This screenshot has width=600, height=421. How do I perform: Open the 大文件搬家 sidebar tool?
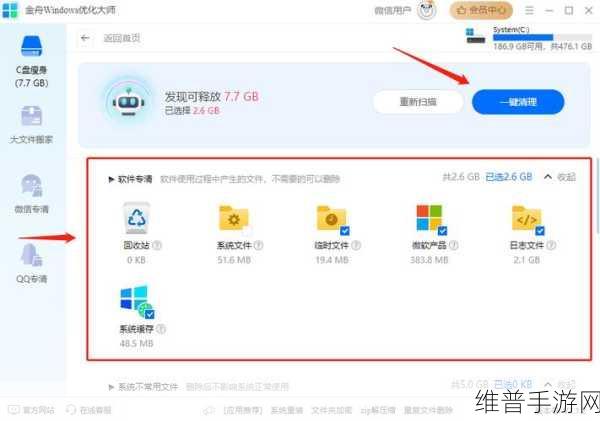click(31, 126)
